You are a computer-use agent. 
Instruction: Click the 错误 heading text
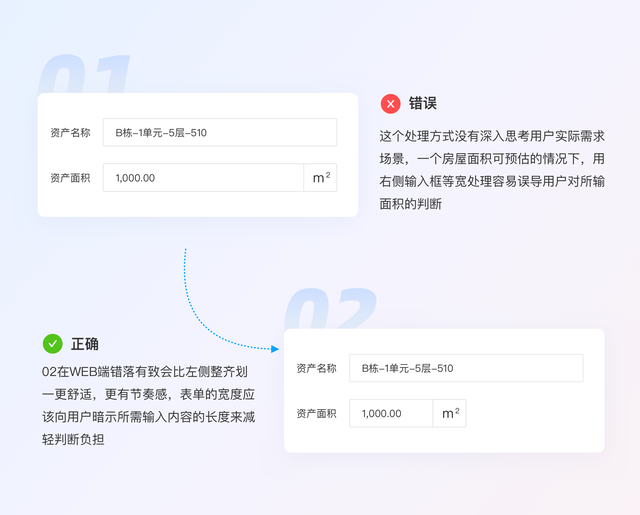[x=422, y=103]
